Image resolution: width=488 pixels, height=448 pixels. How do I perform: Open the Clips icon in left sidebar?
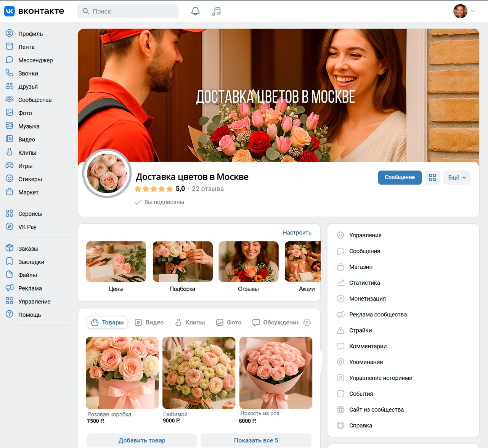pyautogui.click(x=10, y=152)
